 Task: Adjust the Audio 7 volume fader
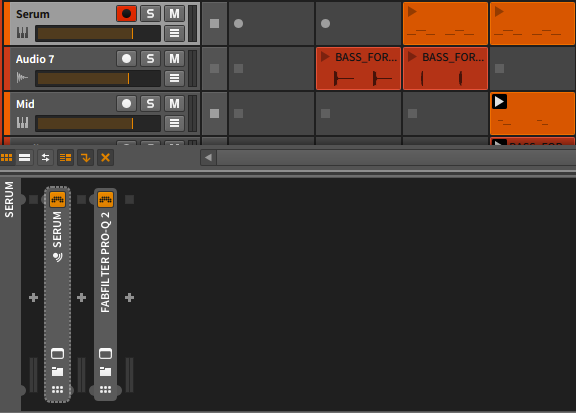(x=98, y=79)
